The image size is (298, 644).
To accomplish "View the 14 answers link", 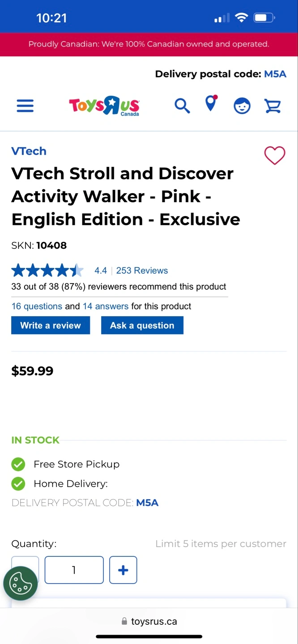I will click(x=106, y=306).
